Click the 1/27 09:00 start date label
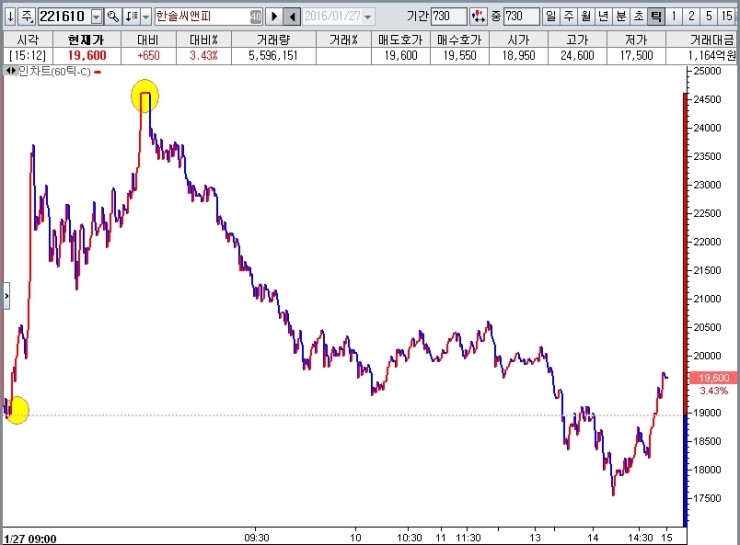Image resolution: width=740 pixels, height=545 pixels. coord(30,538)
